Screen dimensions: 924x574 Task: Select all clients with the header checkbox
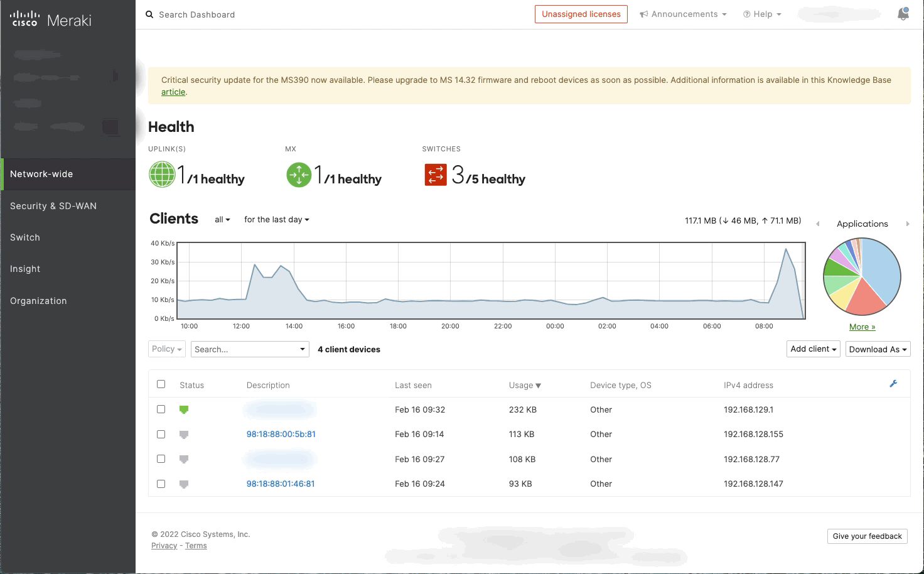161,384
